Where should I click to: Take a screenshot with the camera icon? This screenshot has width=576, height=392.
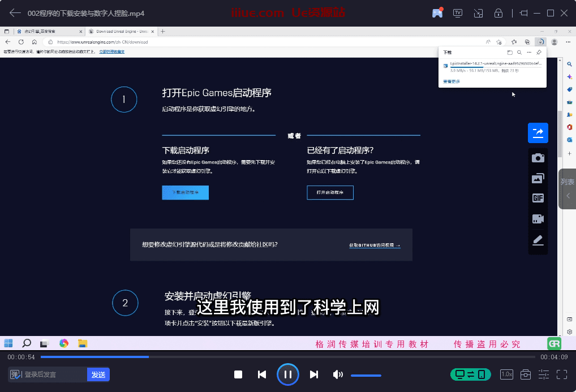tap(538, 158)
